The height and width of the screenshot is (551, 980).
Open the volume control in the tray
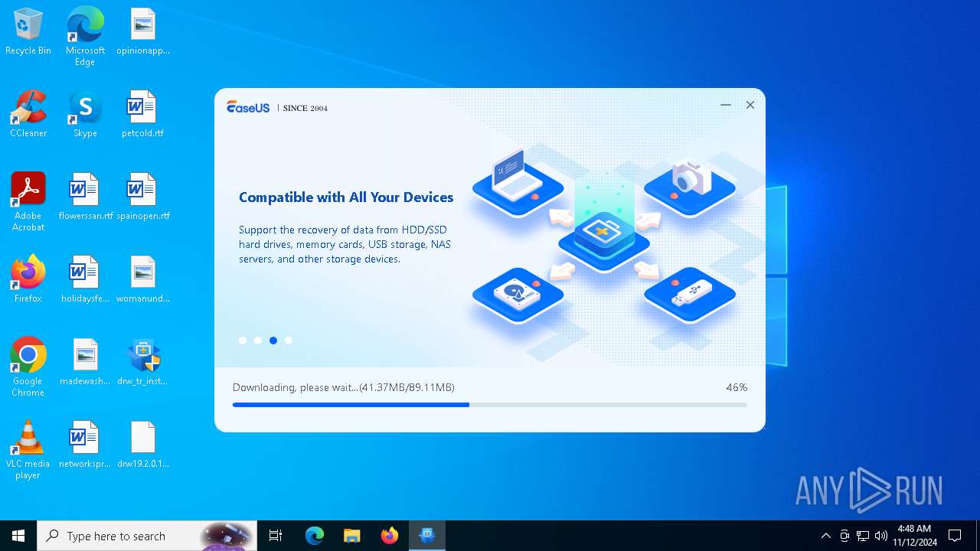(881, 536)
